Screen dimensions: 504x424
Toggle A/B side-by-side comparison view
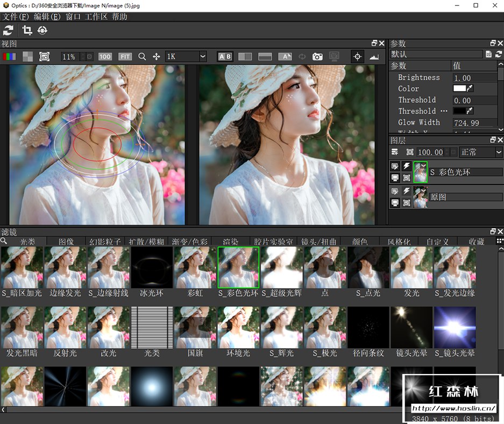pos(225,56)
